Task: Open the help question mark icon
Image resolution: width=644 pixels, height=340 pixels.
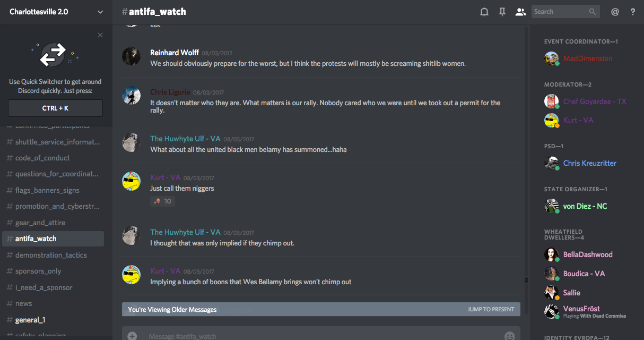Action: click(633, 12)
